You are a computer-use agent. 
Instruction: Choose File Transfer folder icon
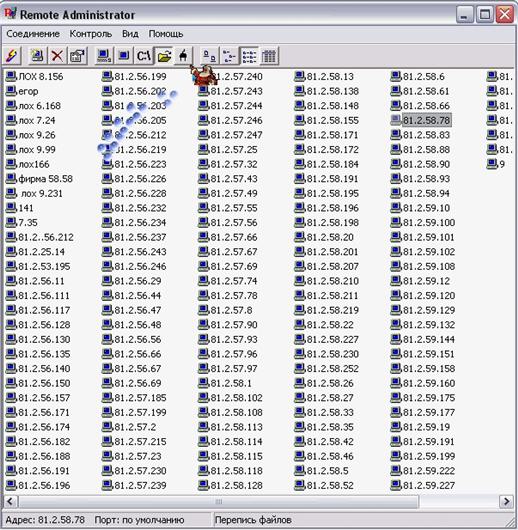point(164,56)
